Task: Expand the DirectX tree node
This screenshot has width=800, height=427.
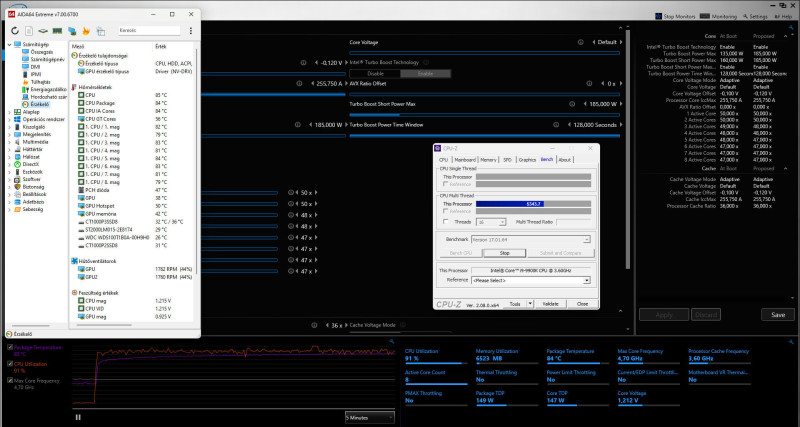Action: [9, 164]
